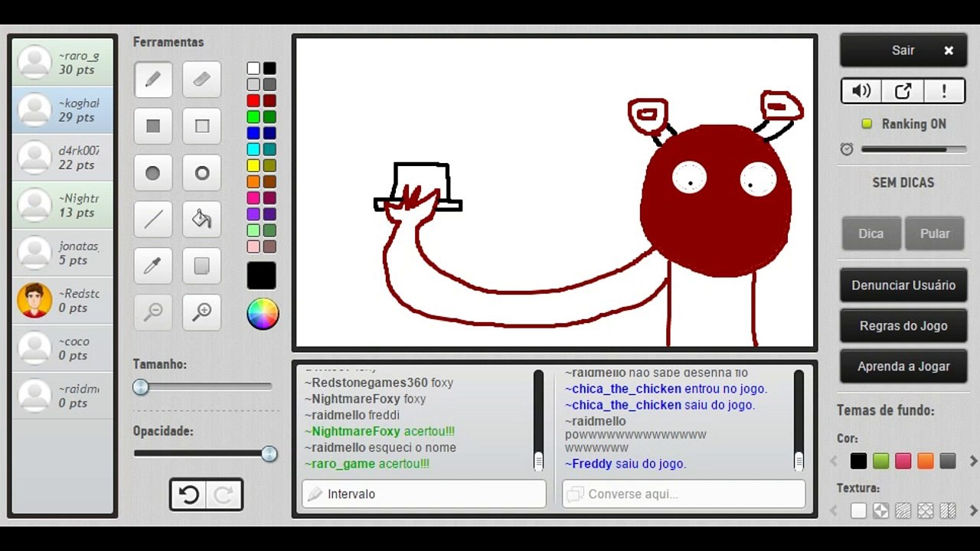Click the zoom out magnifier
Viewport: 980px width, 551px height.
(153, 312)
